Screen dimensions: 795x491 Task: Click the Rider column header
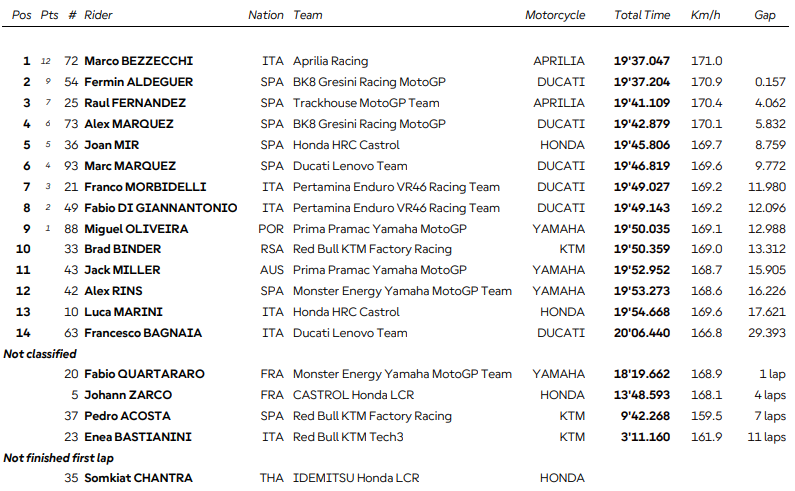pyautogui.click(x=98, y=16)
